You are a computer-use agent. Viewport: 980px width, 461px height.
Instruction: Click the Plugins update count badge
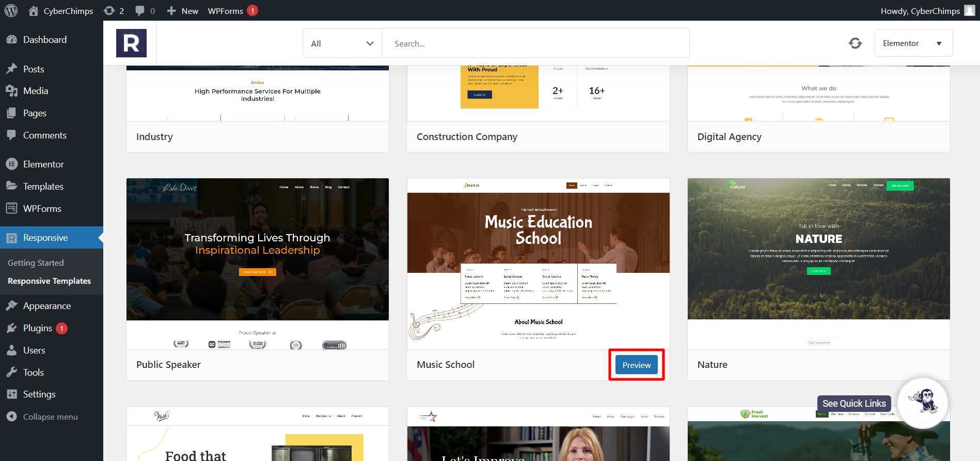pos(61,328)
